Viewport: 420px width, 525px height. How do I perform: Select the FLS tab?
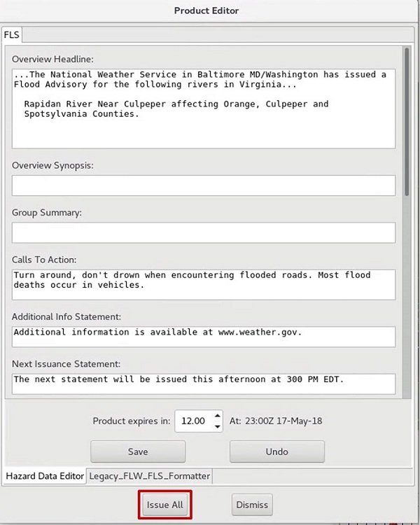pyautogui.click(x=12, y=35)
